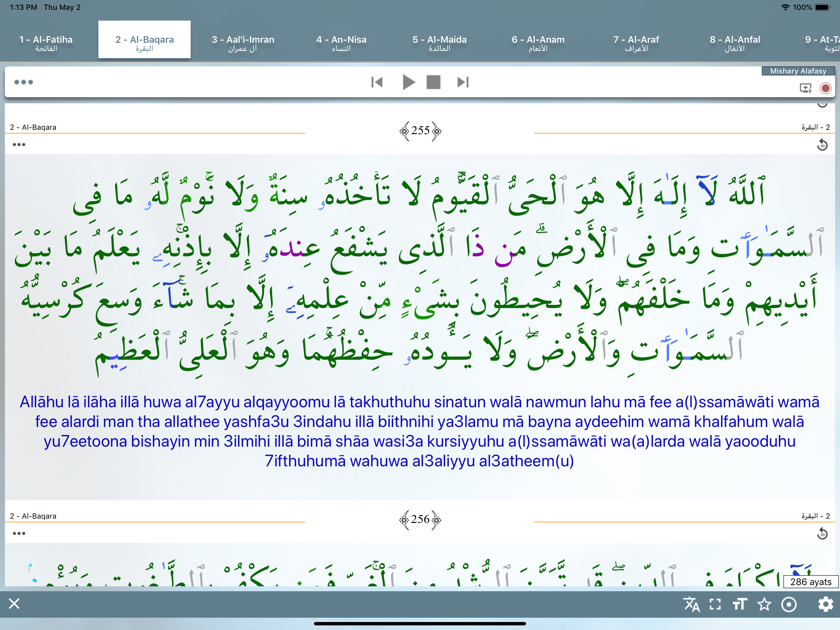Select the 1 - Al-Fatiha tab
The width and height of the screenshot is (840, 630).
coord(46,43)
